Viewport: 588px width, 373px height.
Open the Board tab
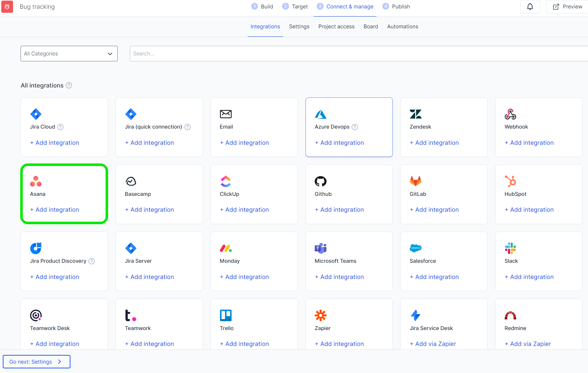[371, 27]
